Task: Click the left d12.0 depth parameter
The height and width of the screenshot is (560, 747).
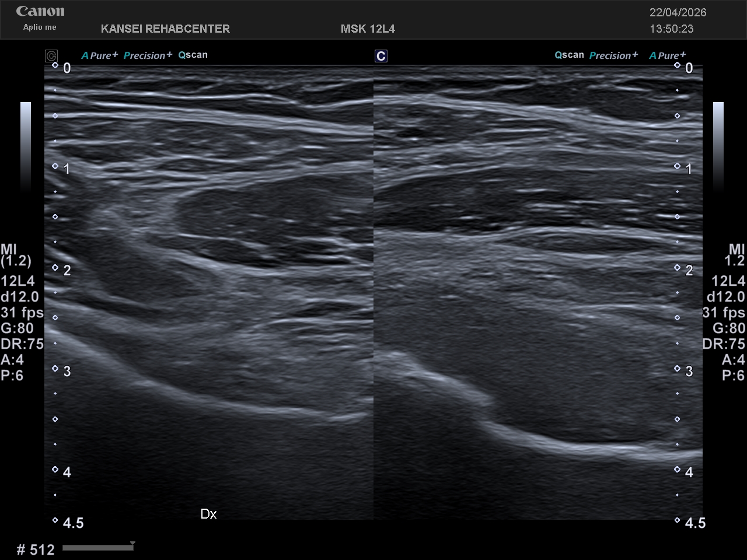Action: (20, 296)
